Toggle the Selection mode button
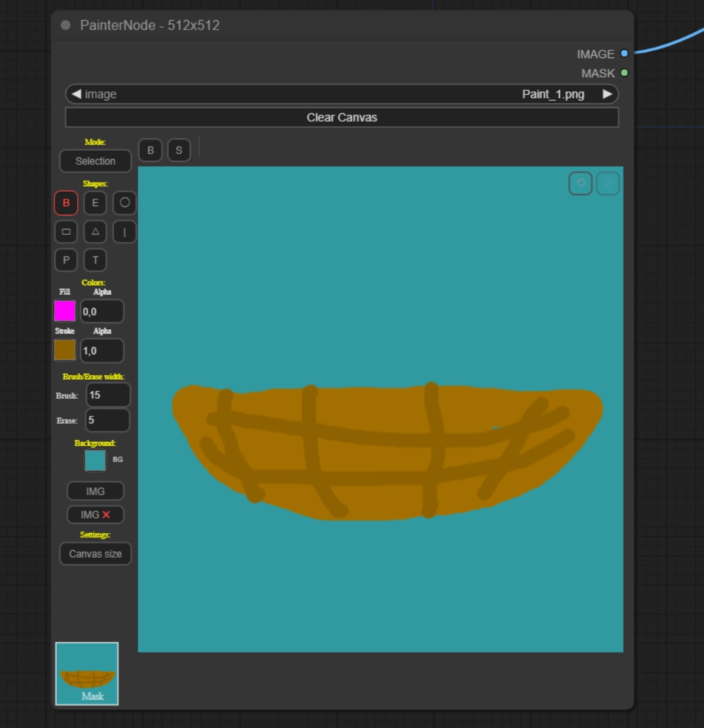This screenshot has height=728, width=704. [95, 161]
